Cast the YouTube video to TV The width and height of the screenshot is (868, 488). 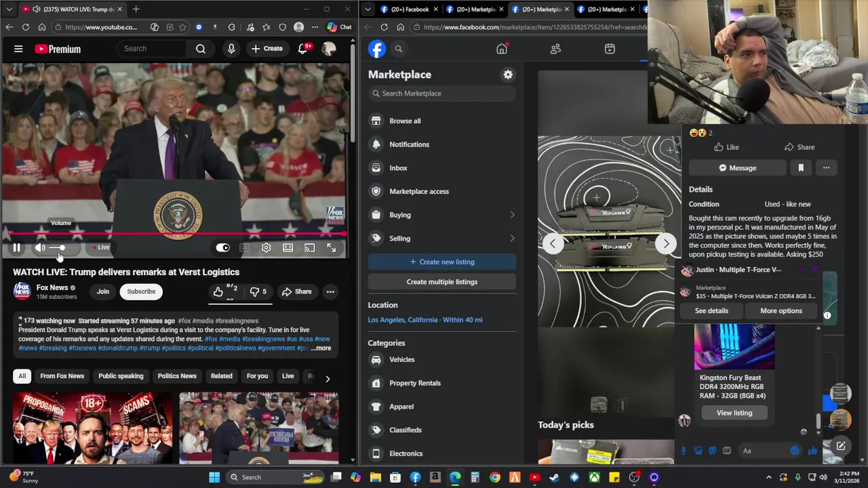click(309, 248)
